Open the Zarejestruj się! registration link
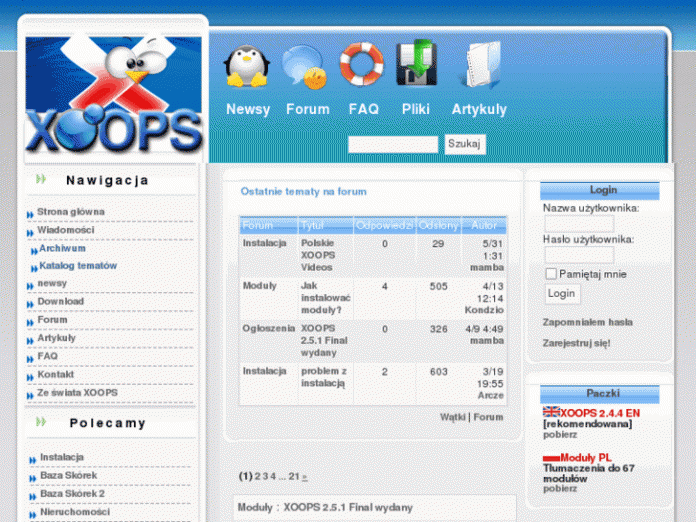Image resolution: width=696 pixels, height=522 pixels. click(576, 343)
